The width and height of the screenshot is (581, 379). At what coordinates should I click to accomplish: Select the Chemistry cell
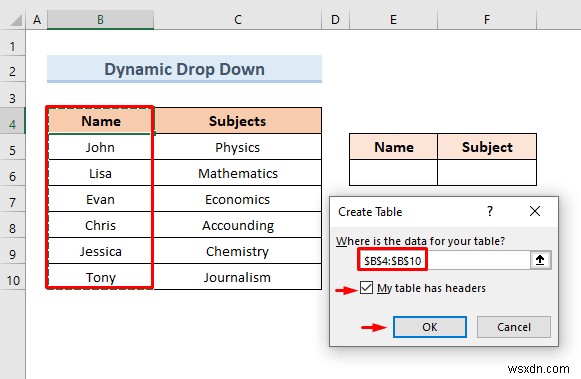point(238,251)
